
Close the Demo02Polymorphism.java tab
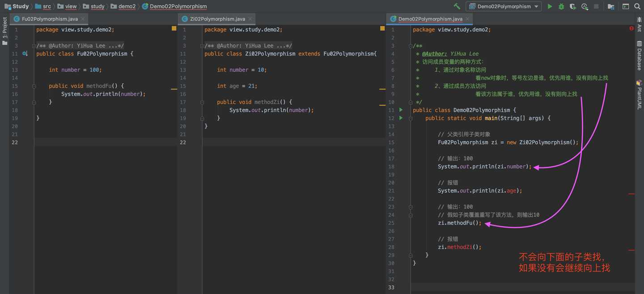[x=469, y=19]
